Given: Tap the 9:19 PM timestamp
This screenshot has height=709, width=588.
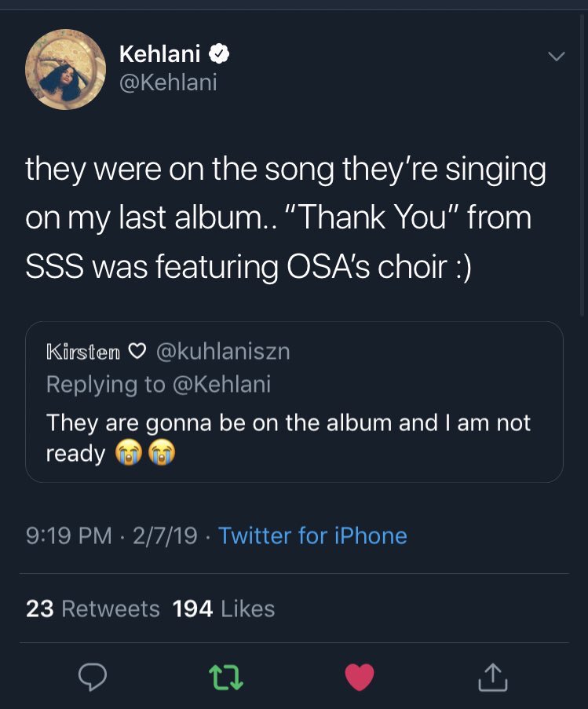Looking at the screenshot, I should point(69,535).
